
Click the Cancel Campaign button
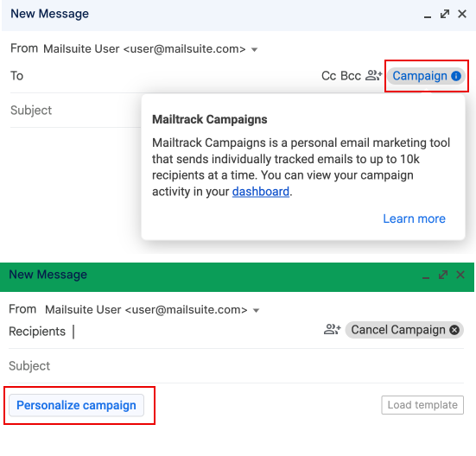coord(404,330)
